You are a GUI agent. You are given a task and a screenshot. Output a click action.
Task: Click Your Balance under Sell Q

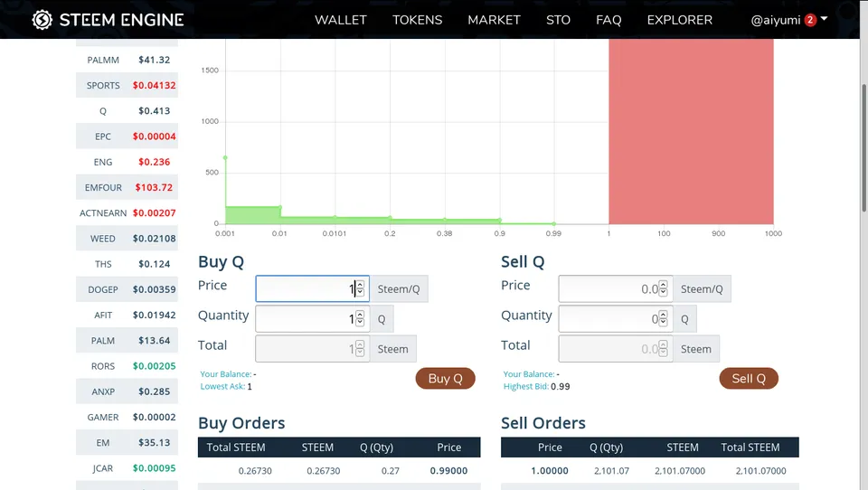click(529, 374)
